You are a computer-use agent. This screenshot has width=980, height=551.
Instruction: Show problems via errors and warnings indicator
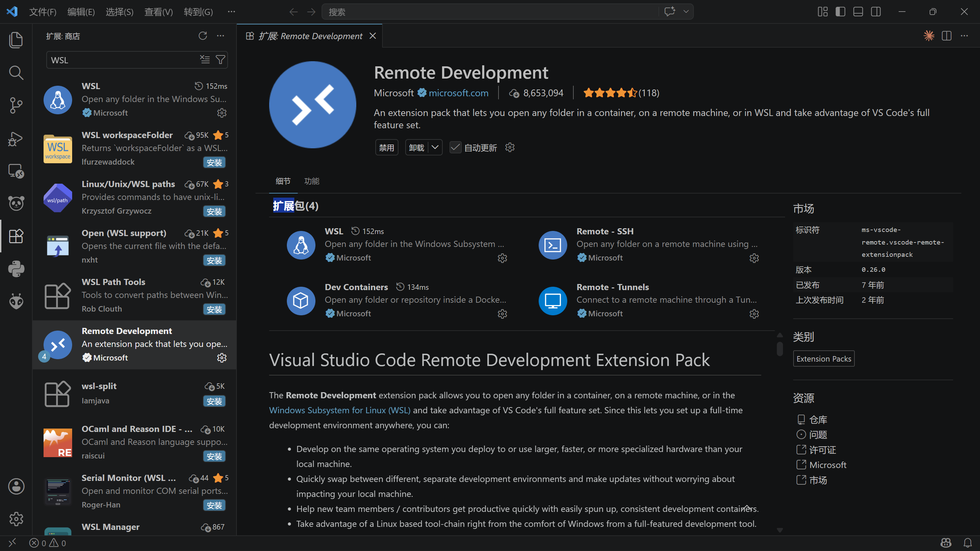coord(48,542)
